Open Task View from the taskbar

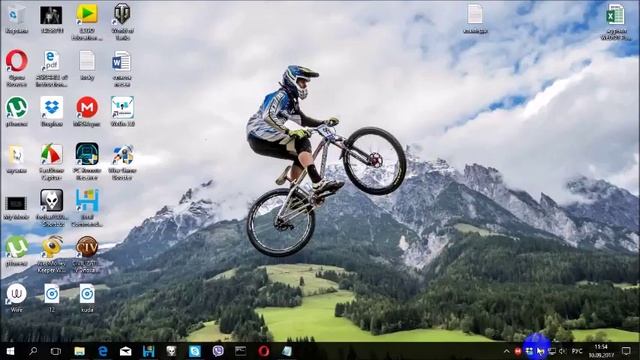(56, 351)
